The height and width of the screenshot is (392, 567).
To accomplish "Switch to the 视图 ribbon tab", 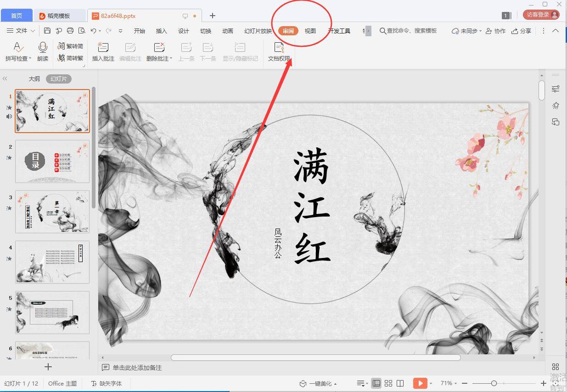I will click(310, 31).
